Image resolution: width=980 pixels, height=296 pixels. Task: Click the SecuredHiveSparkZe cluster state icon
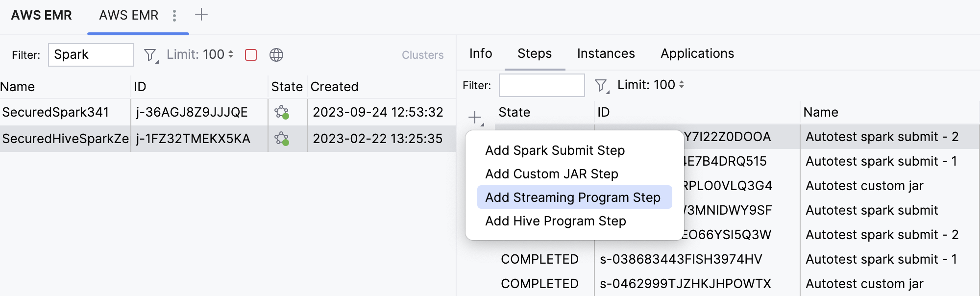coord(282,139)
